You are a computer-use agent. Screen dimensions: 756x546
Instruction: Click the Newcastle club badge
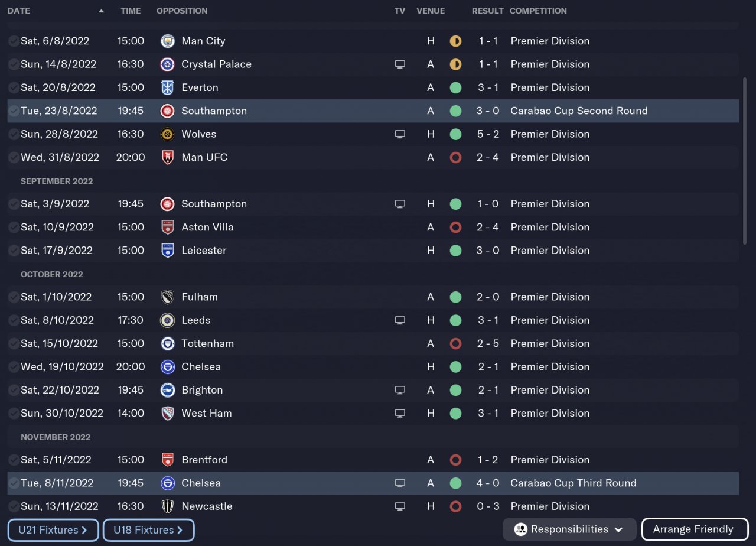coord(168,506)
